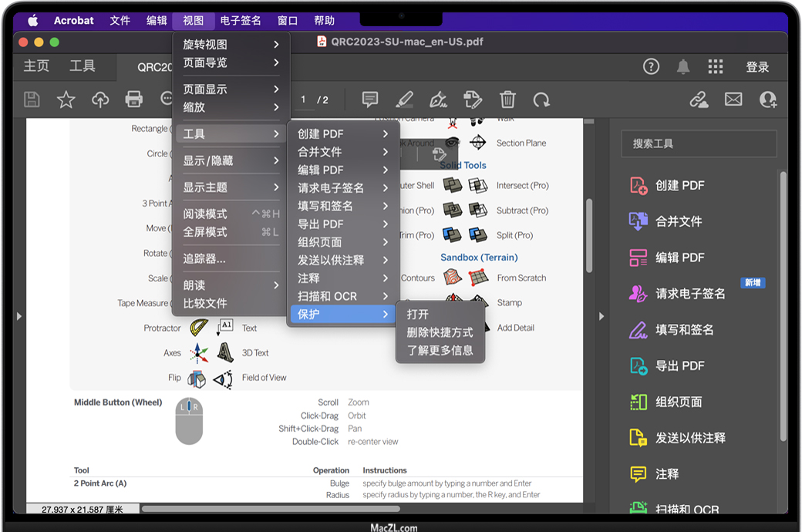Click the rotate page icon in toolbar
The height and width of the screenshot is (532, 802).
541,99
